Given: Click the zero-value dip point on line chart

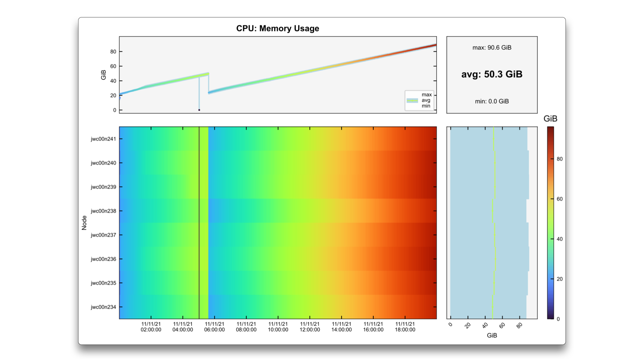Looking at the screenshot, I should 199,110.
